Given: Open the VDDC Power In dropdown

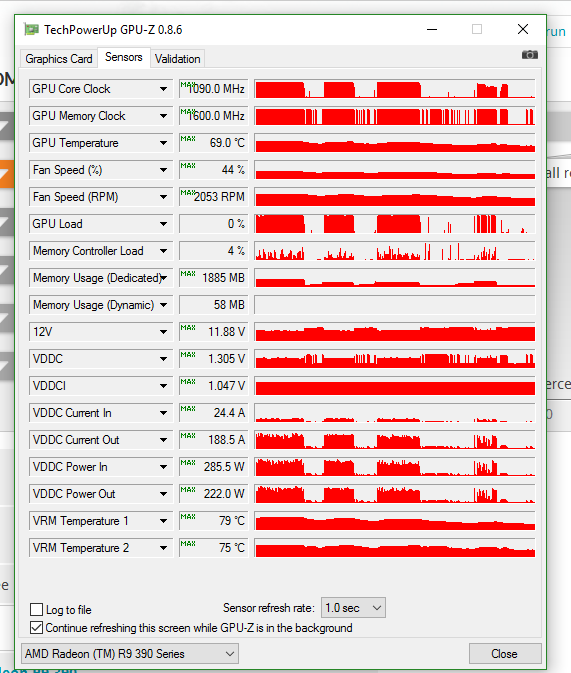Looking at the screenshot, I should 163,467.
